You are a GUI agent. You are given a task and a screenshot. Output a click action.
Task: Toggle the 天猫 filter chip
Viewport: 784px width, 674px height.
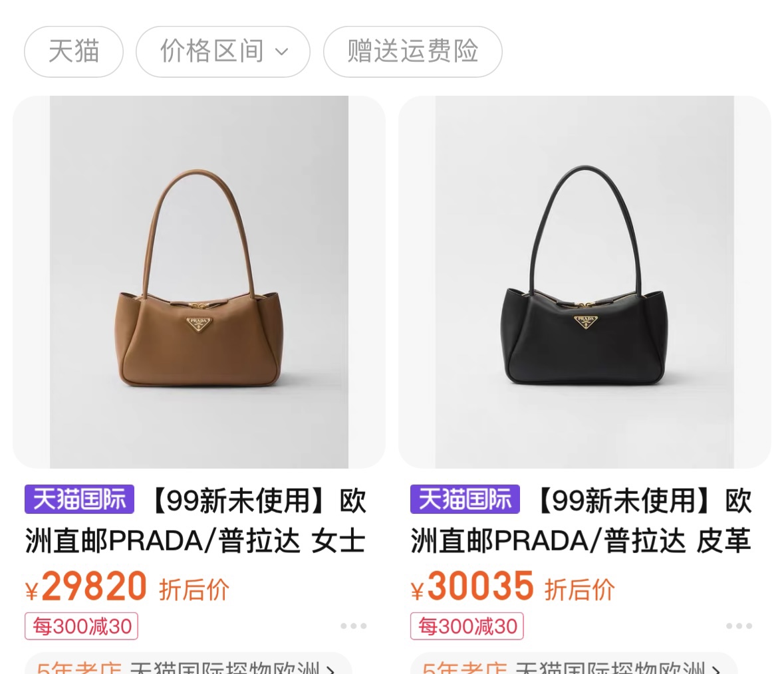tap(74, 51)
